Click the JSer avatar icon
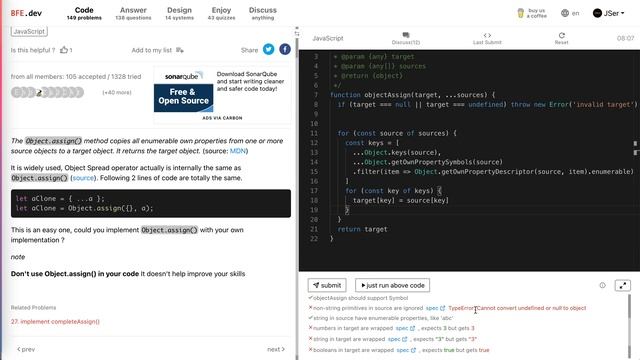 [x=597, y=13]
